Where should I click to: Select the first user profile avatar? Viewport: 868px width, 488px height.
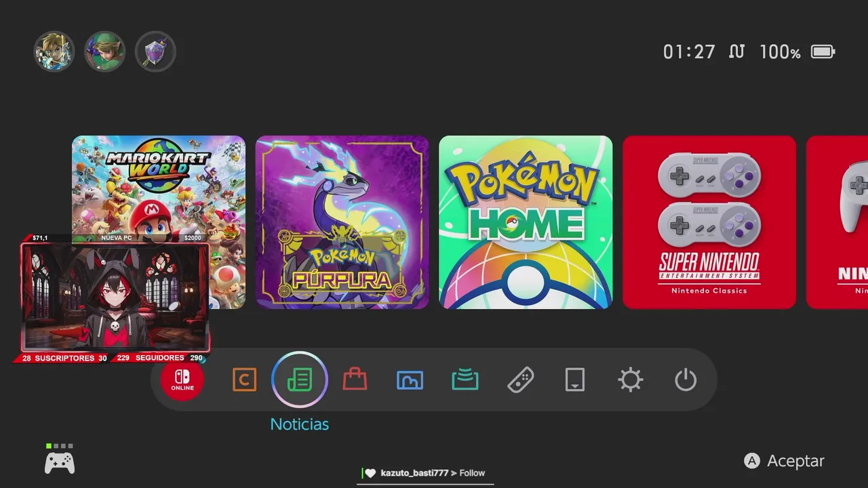54,52
